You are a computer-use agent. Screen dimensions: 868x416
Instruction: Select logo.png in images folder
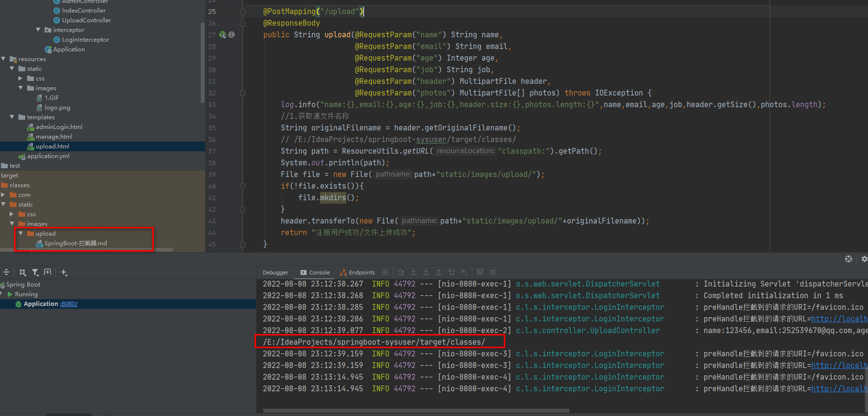pos(57,108)
